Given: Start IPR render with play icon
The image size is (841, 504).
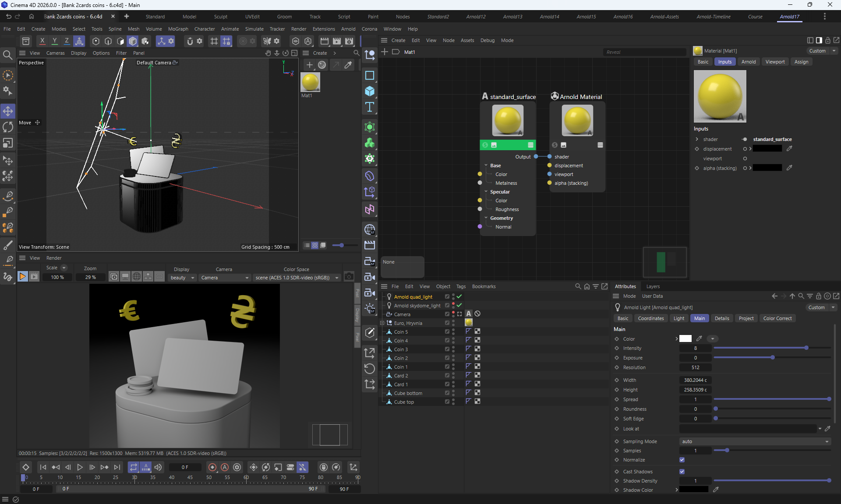Looking at the screenshot, I should (22, 276).
